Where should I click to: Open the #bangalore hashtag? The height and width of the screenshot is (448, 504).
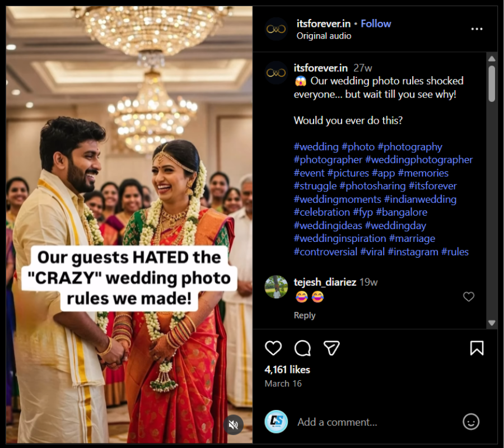point(402,212)
